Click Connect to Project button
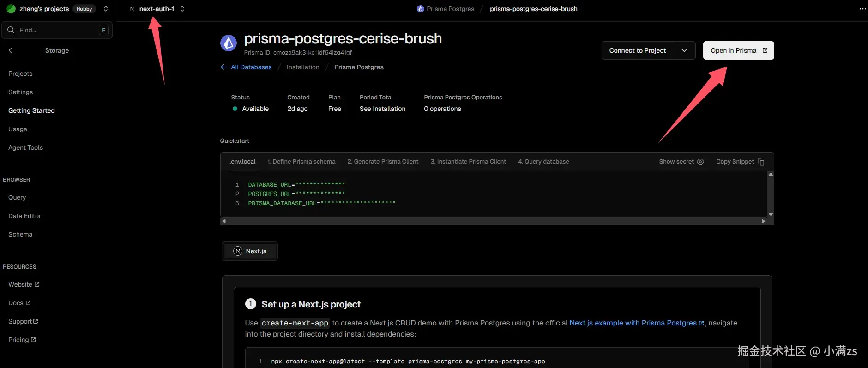This screenshot has width=868, height=368. point(638,50)
